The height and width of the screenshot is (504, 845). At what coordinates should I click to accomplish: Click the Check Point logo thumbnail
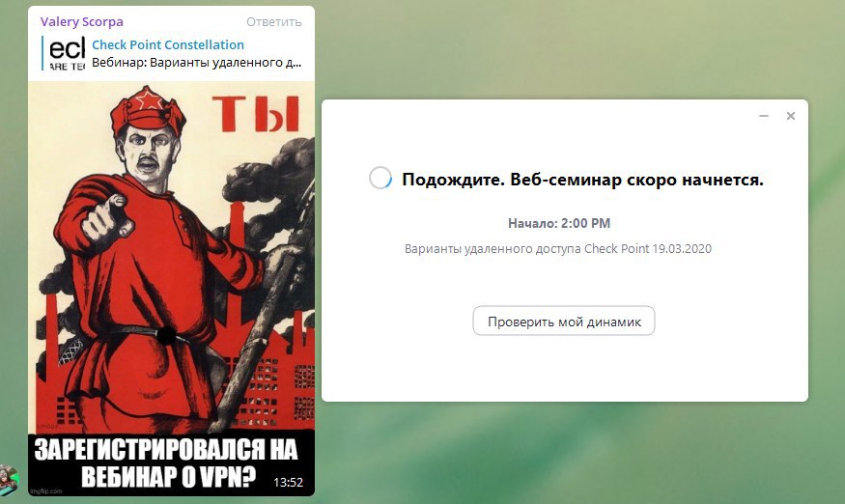click(x=67, y=53)
